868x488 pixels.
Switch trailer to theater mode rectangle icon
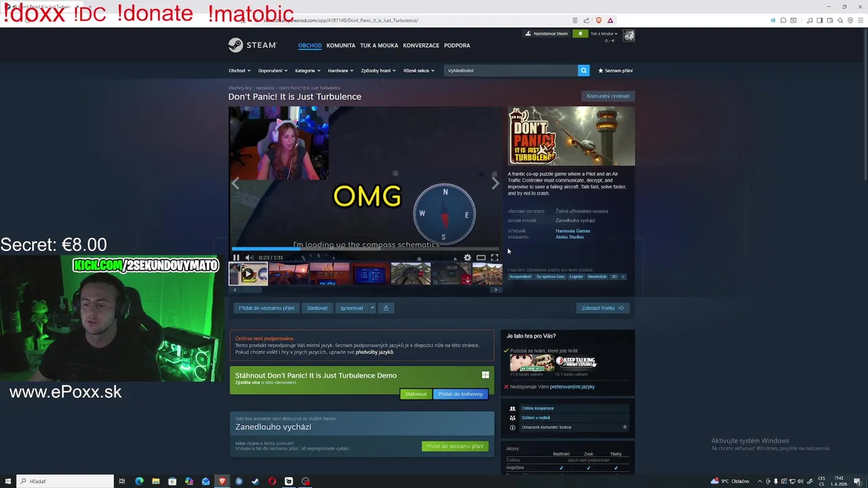[481, 258]
